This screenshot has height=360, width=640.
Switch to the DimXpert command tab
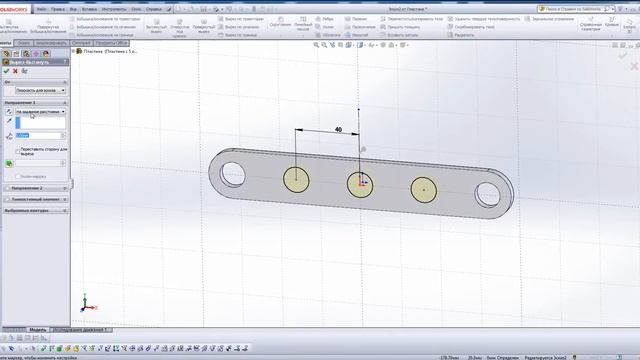pyautogui.click(x=81, y=43)
